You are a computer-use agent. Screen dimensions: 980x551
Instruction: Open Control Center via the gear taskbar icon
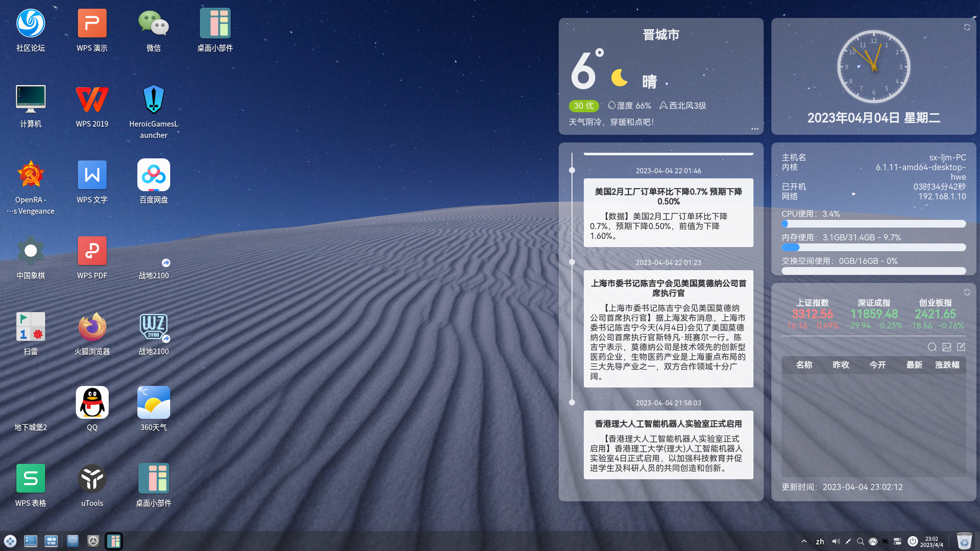[93, 541]
